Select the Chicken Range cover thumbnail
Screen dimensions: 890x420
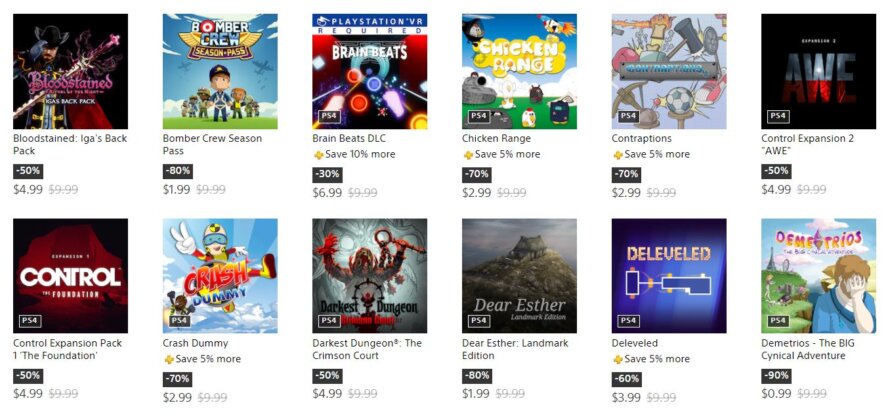pos(519,71)
